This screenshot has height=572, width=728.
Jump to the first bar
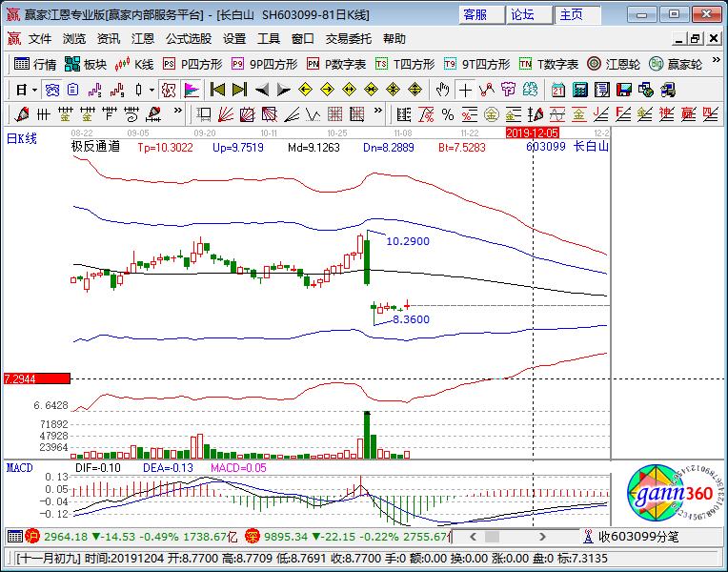point(217,90)
